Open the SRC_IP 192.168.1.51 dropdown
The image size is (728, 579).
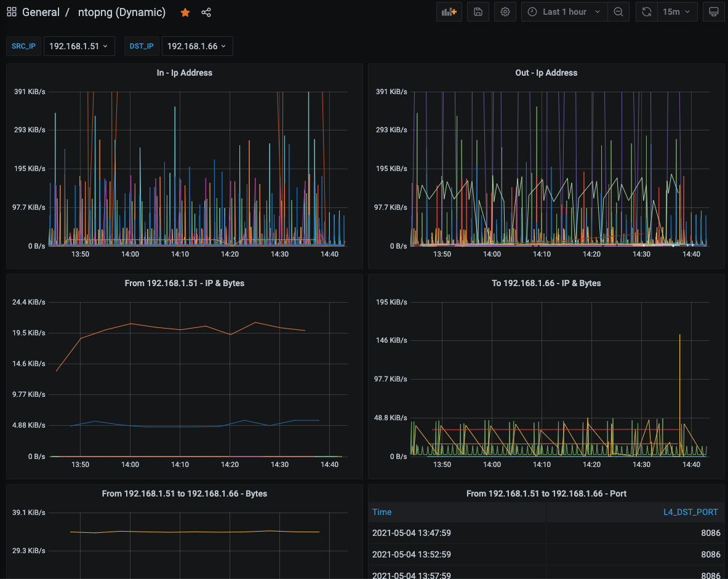coord(79,46)
